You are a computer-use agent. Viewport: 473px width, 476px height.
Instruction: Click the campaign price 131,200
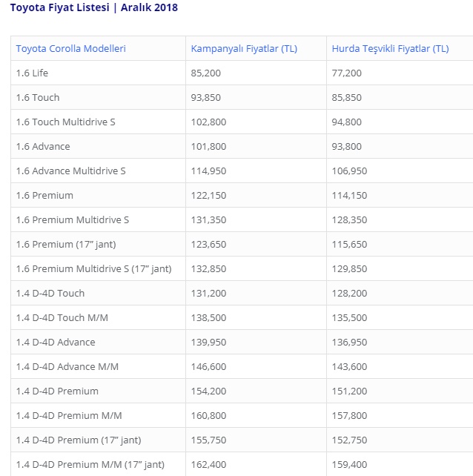click(208, 294)
